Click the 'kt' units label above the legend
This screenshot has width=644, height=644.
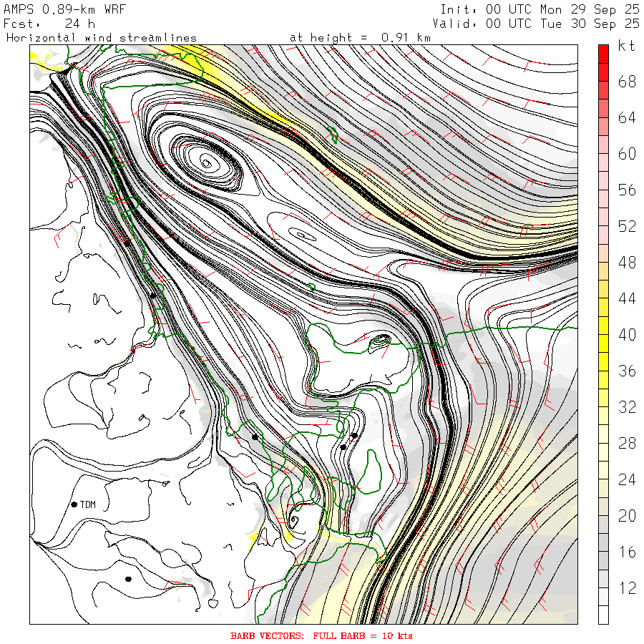627,46
